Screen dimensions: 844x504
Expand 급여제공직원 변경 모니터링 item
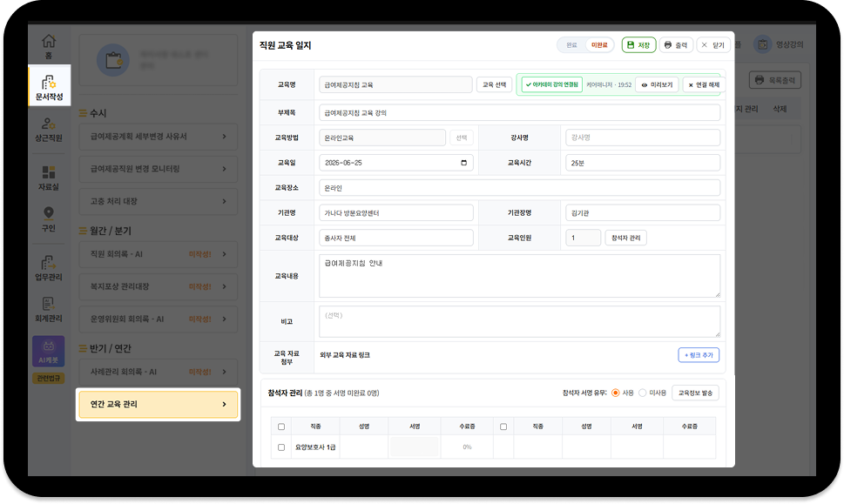click(x=159, y=169)
